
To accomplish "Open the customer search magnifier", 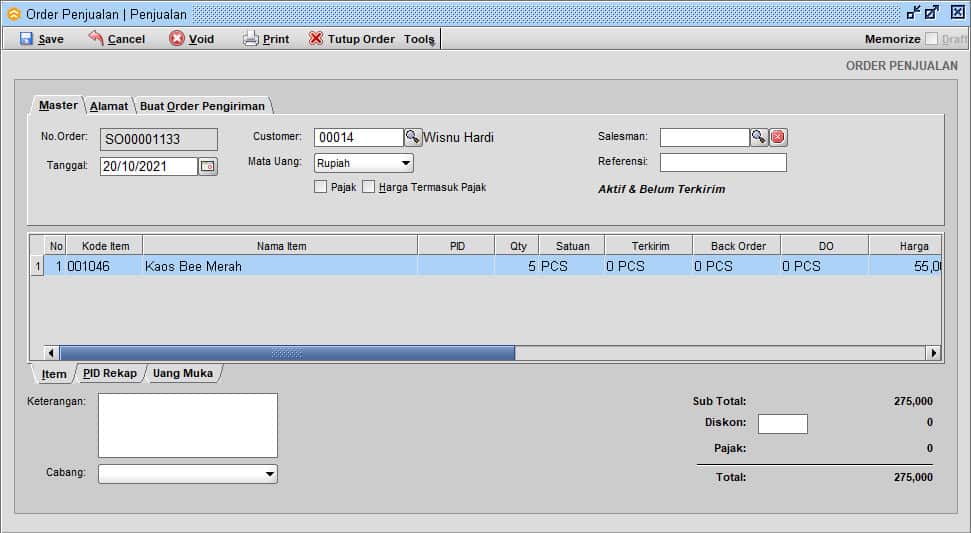I will click(x=412, y=137).
